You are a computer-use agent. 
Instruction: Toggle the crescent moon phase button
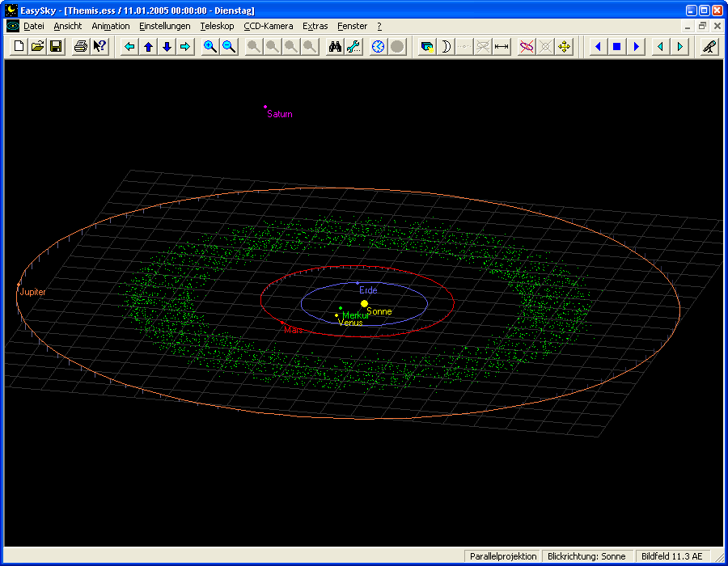pos(446,47)
